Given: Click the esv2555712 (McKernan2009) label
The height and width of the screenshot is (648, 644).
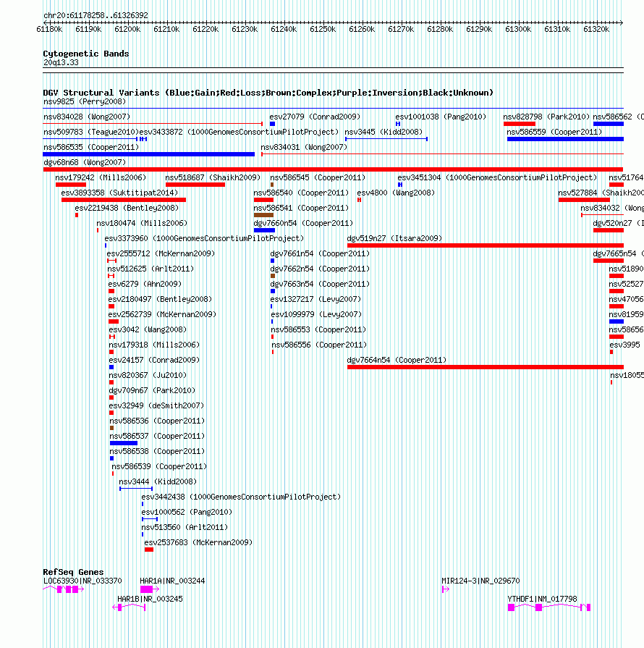Looking at the screenshot, I should [161, 253].
